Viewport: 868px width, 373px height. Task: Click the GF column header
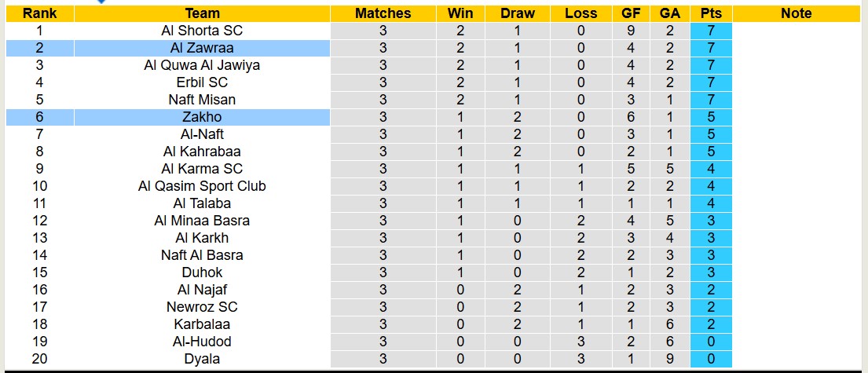[x=631, y=13]
